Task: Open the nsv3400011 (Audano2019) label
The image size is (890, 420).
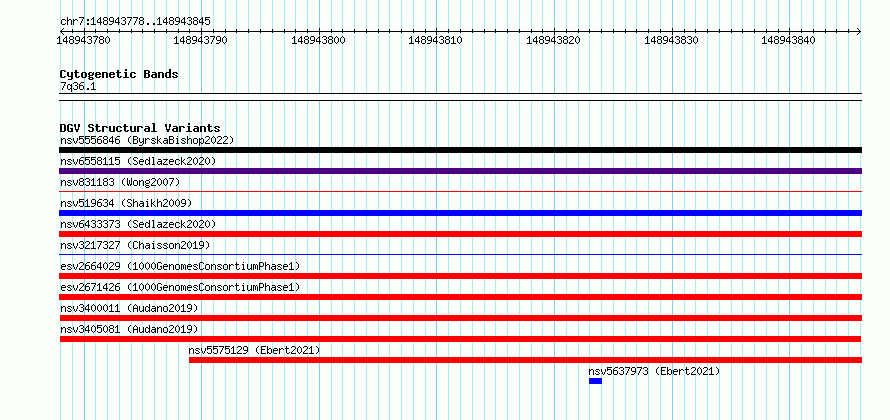Action: (x=129, y=308)
